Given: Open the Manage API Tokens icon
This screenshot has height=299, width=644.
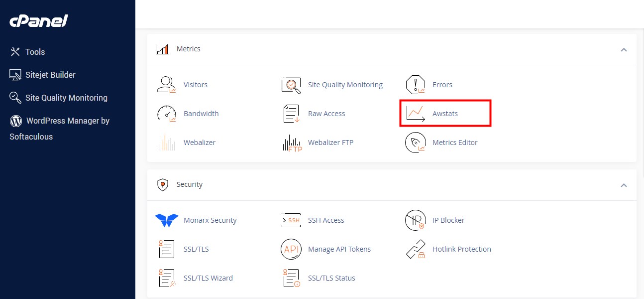Looking at the screenshot, I should coord(291,249).
